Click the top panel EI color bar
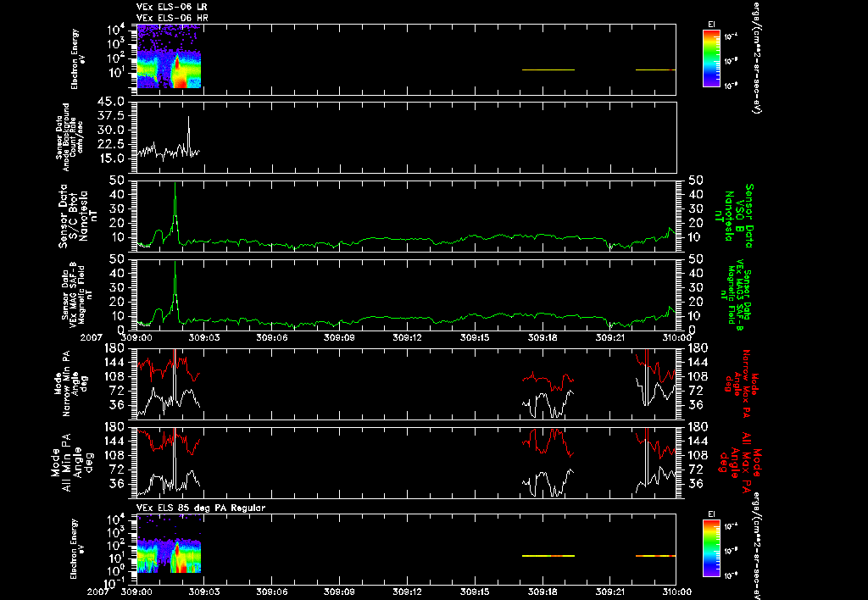Viewport: 868px width, 600px height. point(711,58)
